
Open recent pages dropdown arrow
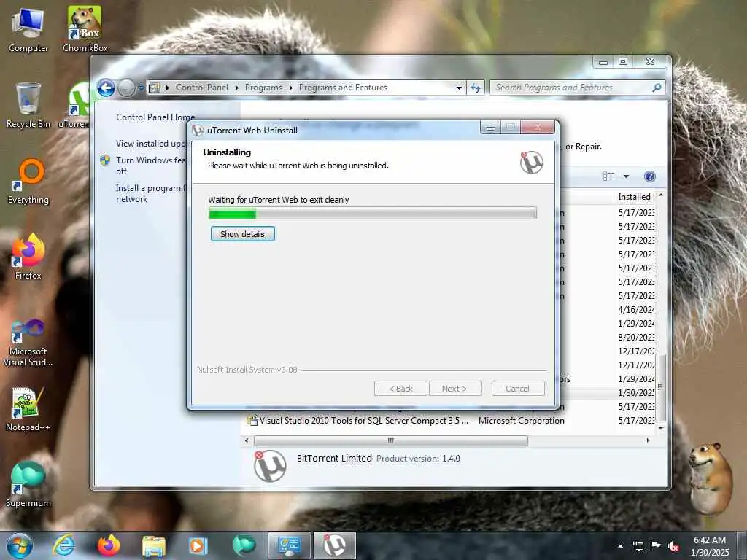(141, 88)
